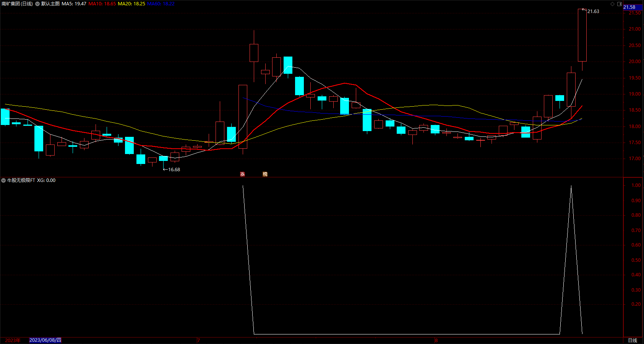
Task: Click the latest tall red candlestick
Action: coord(582,35)
